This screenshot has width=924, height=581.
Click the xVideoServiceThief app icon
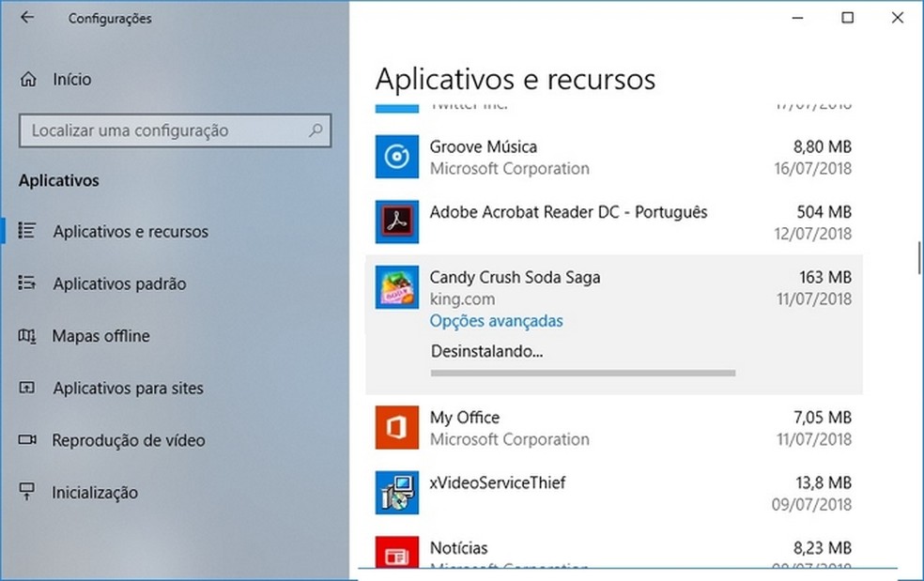(396, 493)
